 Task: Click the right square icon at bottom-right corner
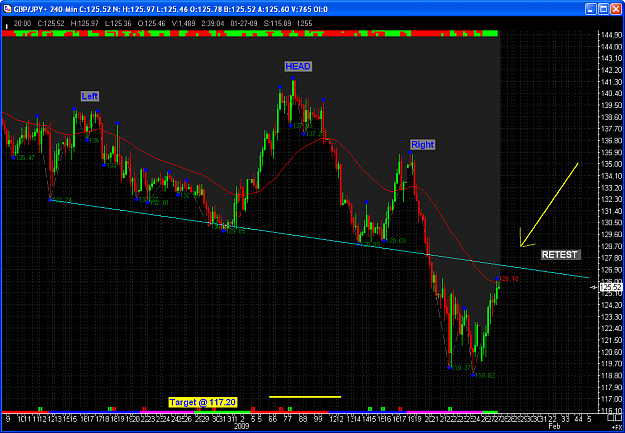click(619, 418)
